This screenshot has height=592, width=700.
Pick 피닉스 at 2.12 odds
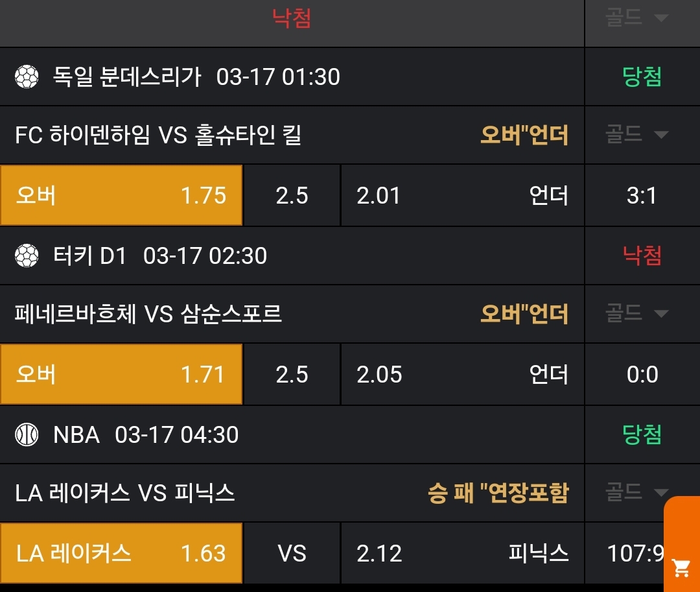tap(462, 554)
